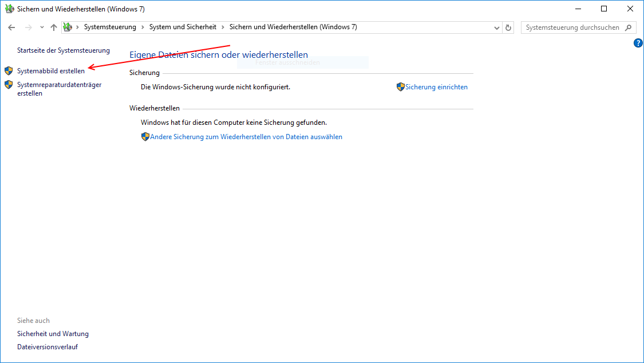644x363 pixels.
Task: Click the Sicherung section label
Action: (x=145, y=73)
